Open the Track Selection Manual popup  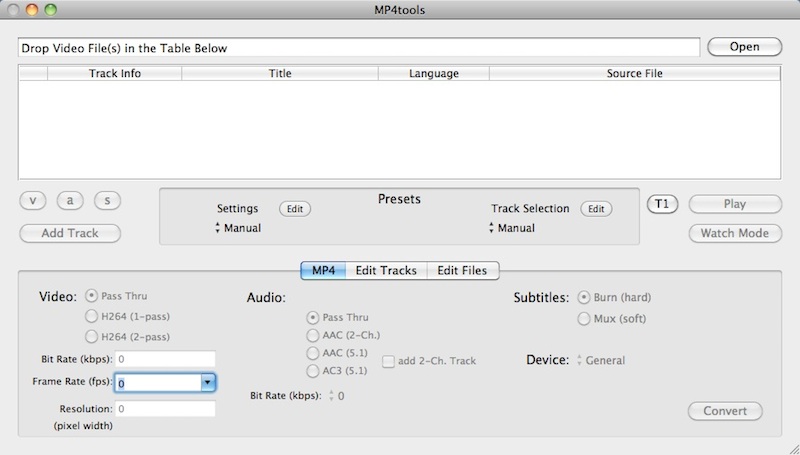point(512,228)
